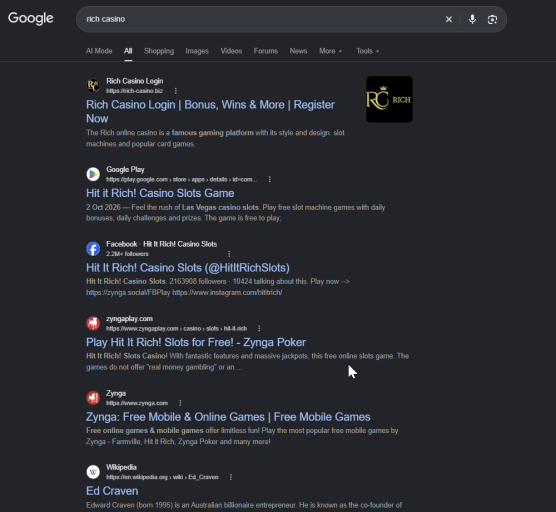Open options menu for rich-casino.biz result
The image size is (556, 512).
176,91
